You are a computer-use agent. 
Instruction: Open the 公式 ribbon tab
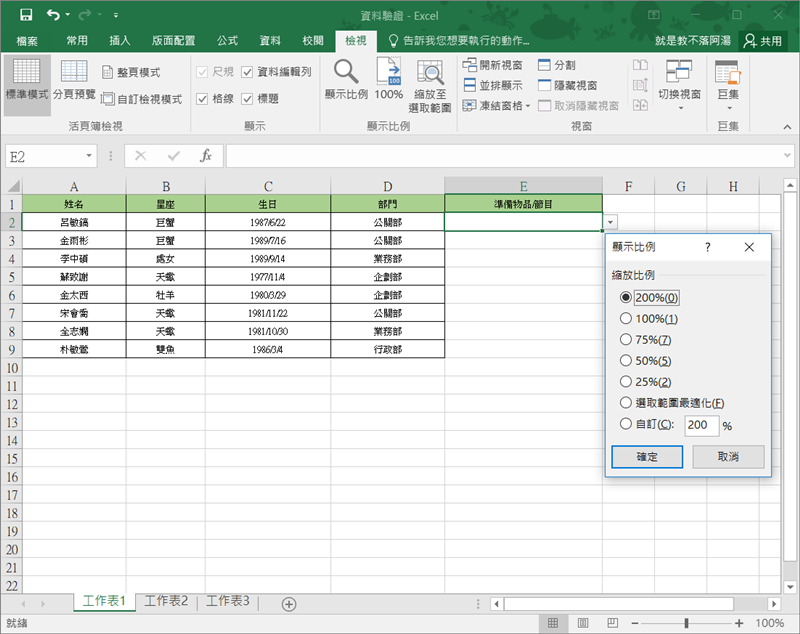[x=227, y=41]
